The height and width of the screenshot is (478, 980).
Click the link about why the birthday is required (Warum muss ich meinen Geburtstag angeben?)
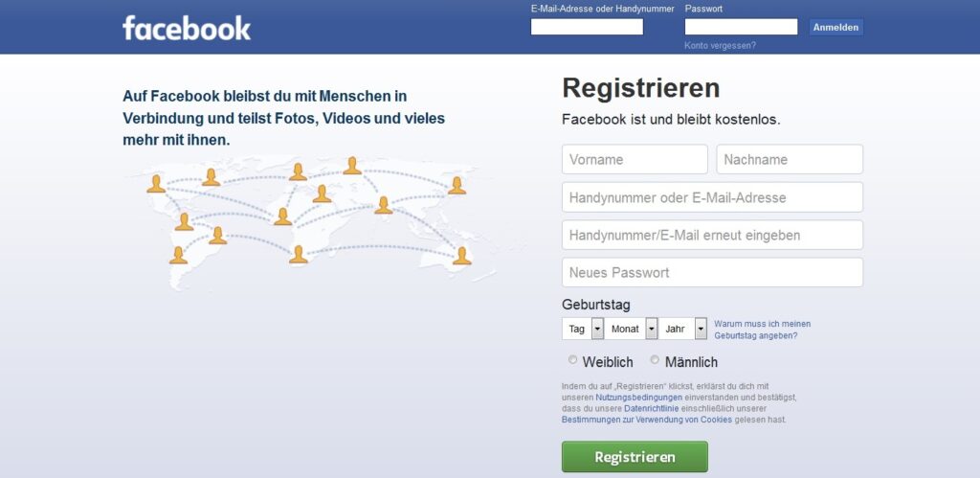763,330
